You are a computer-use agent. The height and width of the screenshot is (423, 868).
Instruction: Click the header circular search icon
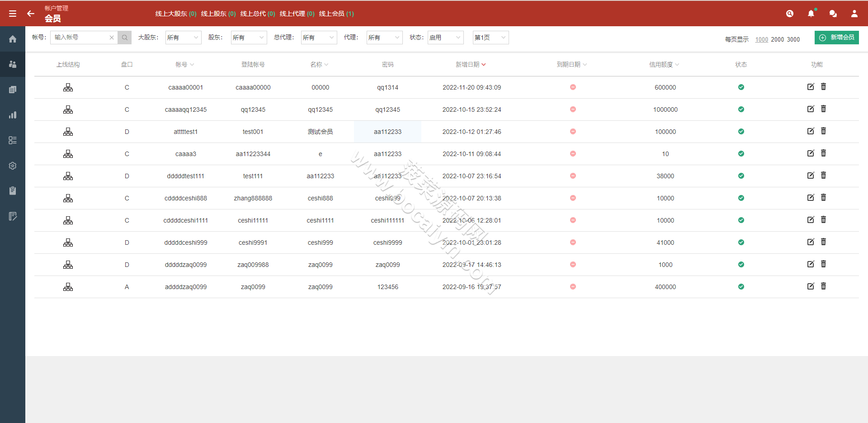(x=790, y=14)
